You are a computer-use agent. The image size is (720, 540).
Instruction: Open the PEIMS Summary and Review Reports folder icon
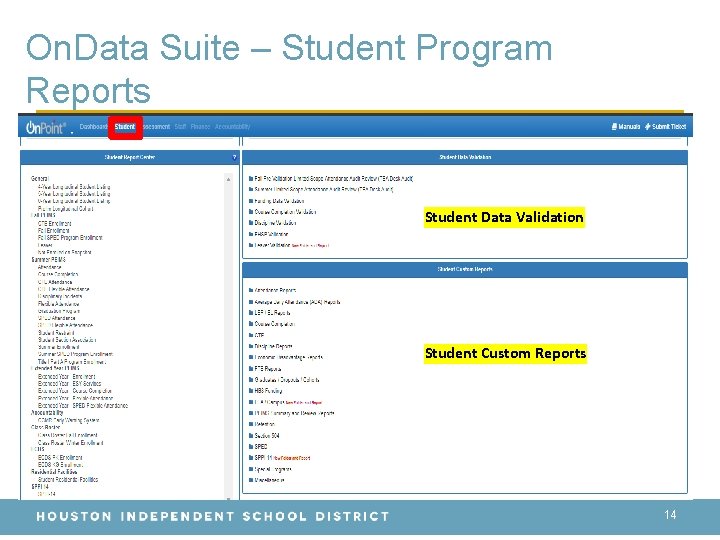(251, 413)
